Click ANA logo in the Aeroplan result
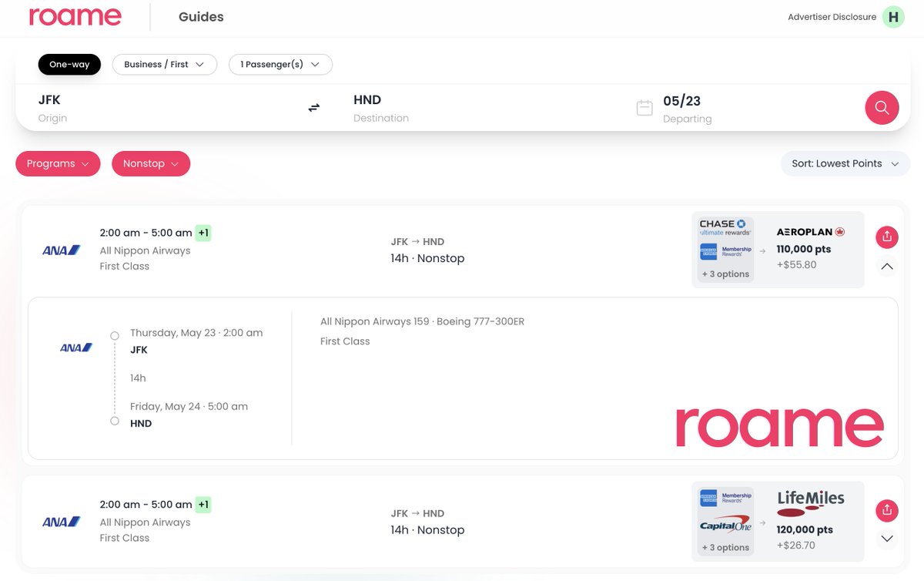Image resolution: width=924 pixels, height=581 pixels. tap(61, 250)
